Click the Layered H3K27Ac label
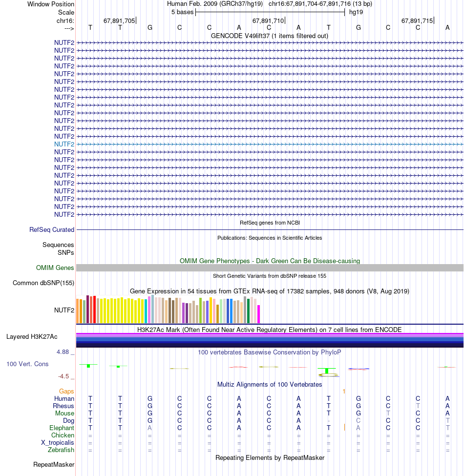Image resolution: width=464 pixels, height=476 pixels. (32, 337)
